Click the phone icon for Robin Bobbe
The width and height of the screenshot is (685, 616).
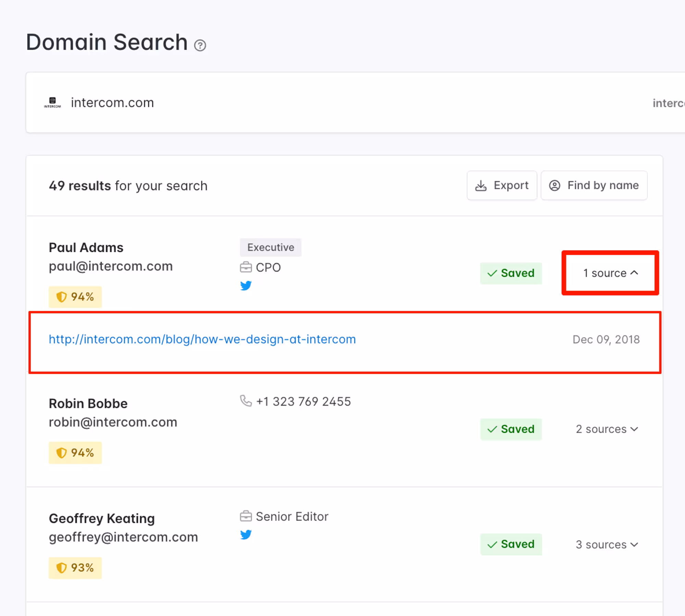click(x=246, y=401)
